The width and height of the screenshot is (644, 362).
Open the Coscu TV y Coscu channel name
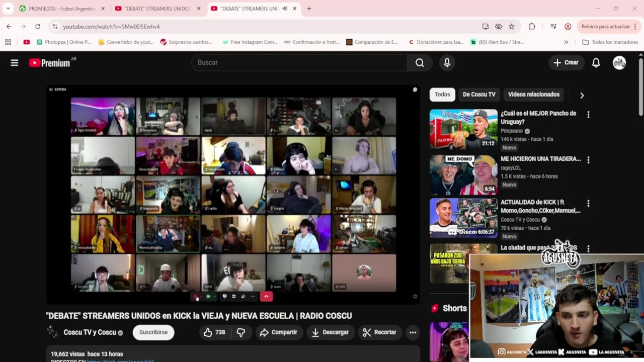coord(90,332)
